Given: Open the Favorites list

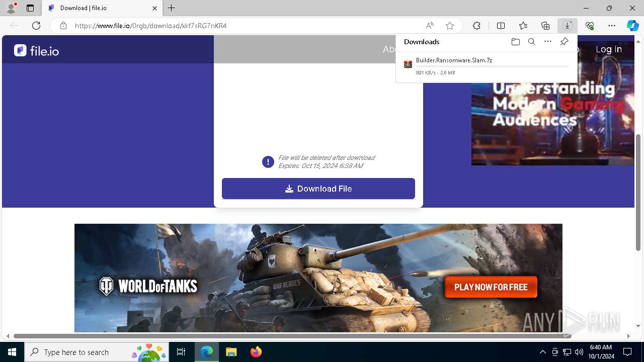Looking at the screenshot, I should coord(523,26).
